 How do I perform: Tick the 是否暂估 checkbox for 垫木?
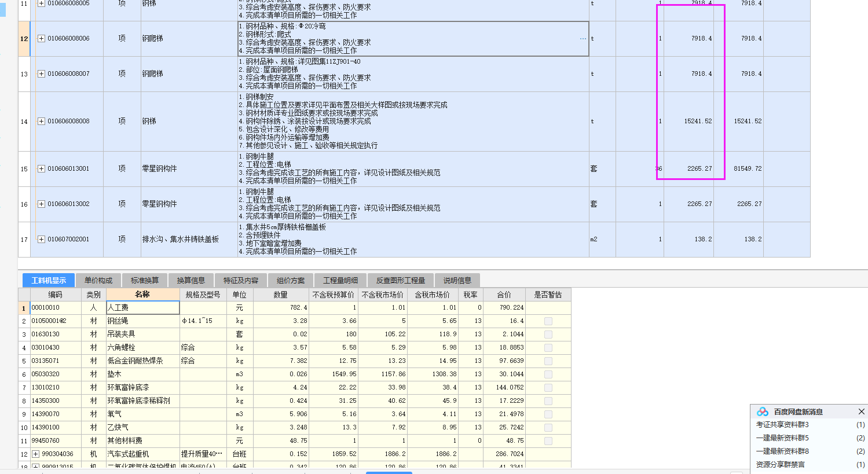point(548,374)
